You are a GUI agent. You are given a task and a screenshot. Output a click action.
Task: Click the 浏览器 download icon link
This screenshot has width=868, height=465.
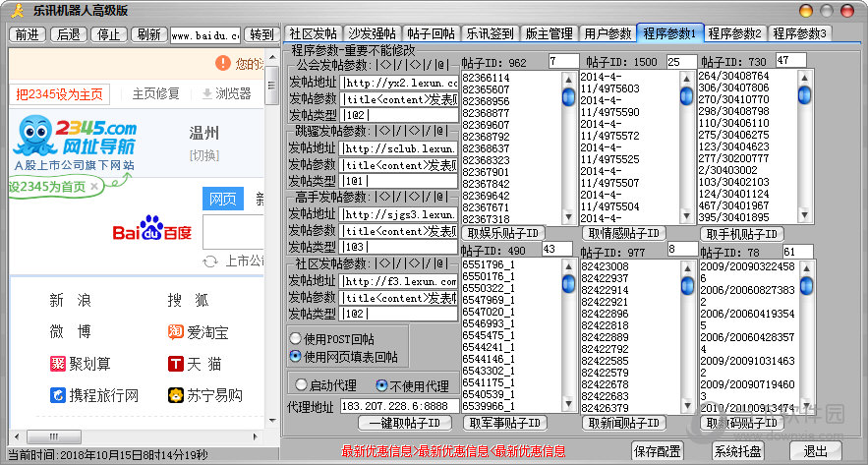point(226,93)
